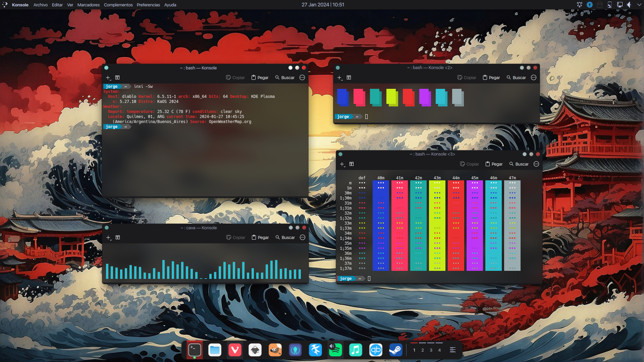Open the Marcadores menu

(88, 5)
